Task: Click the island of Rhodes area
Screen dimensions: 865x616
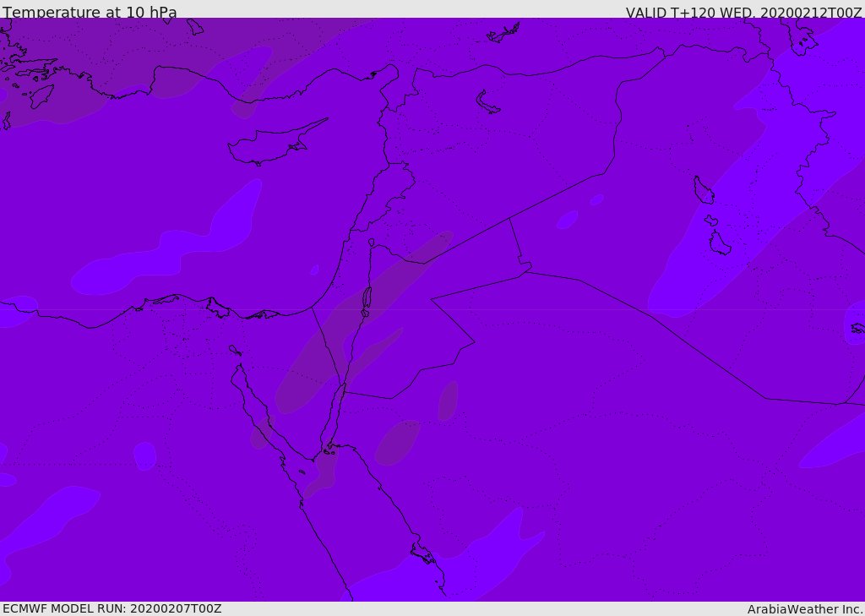Action: pyautogui.click(x=41, y=96)
